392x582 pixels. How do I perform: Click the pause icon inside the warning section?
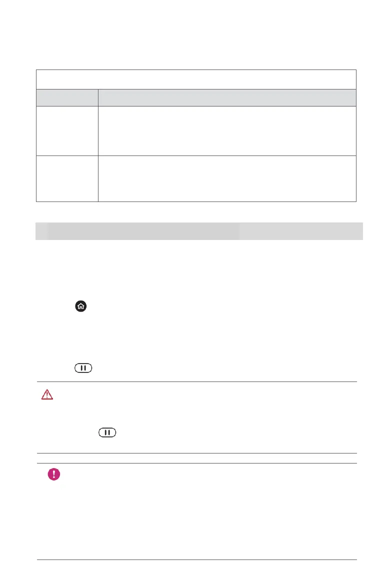pyautogui.click(x=107, y=432)
